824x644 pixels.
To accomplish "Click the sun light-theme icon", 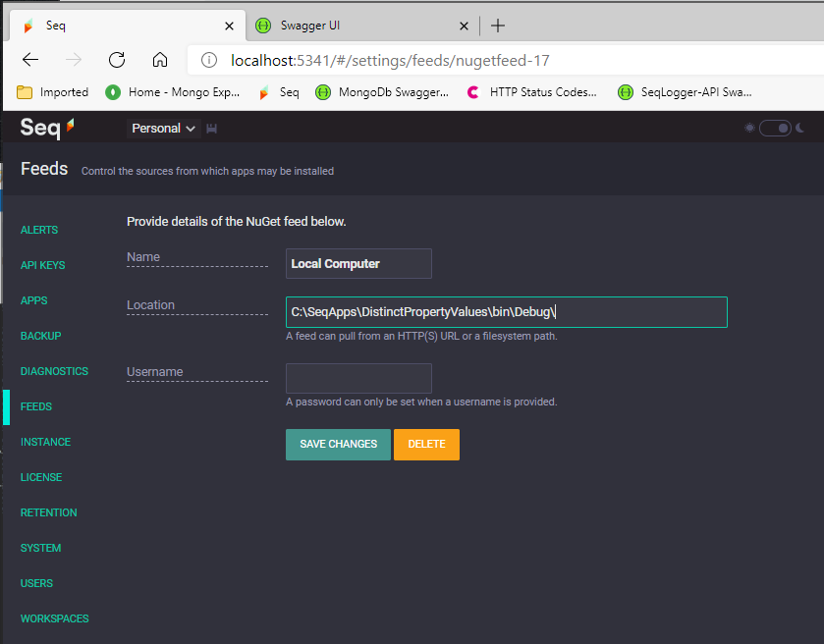I will [x=750, y=128].
